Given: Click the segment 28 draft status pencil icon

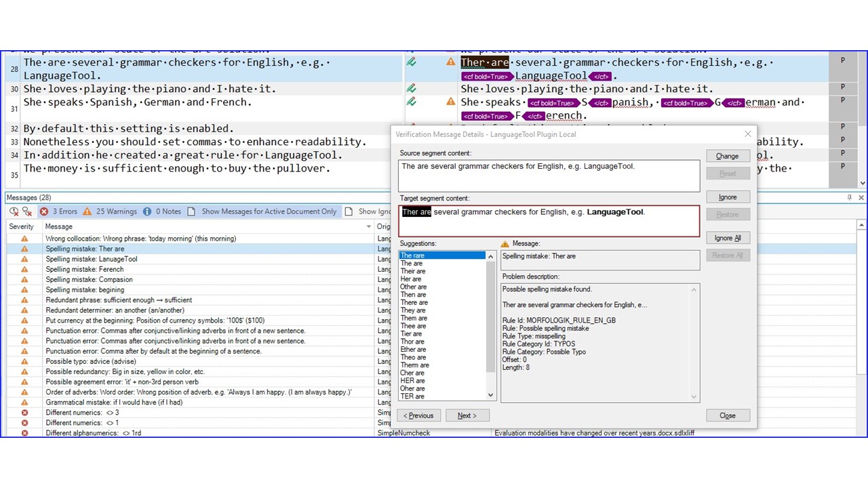Looking at the screenshot, I should tap(411, 62).
